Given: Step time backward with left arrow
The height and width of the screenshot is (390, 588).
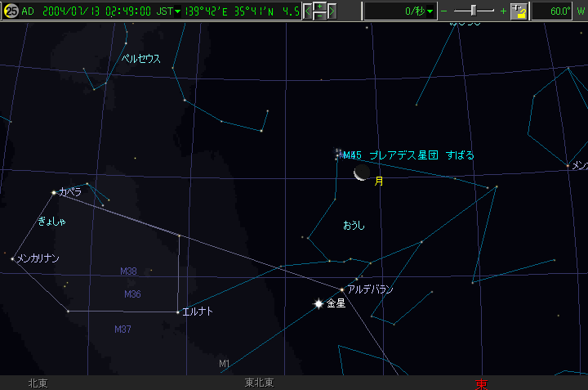Looking at the screenshot, I should 309,11.
